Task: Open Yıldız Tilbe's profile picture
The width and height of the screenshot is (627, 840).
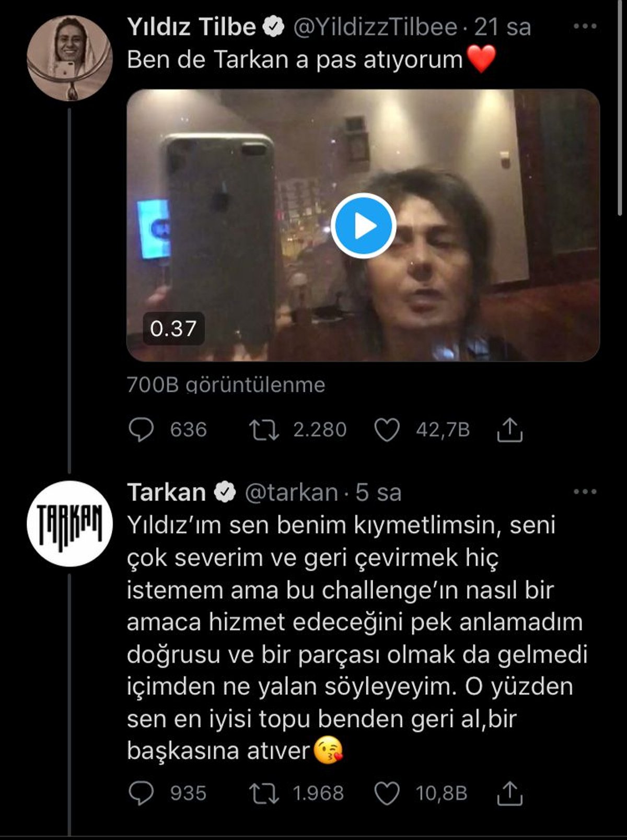Action: (69, 57)
